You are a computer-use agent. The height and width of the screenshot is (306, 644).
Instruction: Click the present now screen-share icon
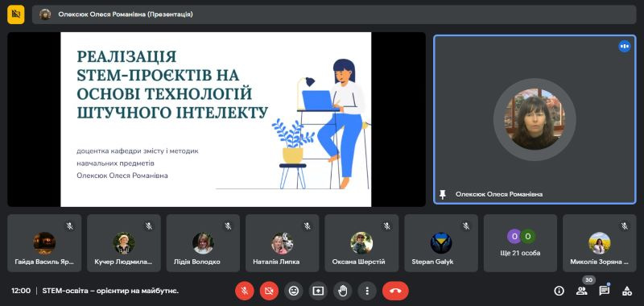click(318, 291)
